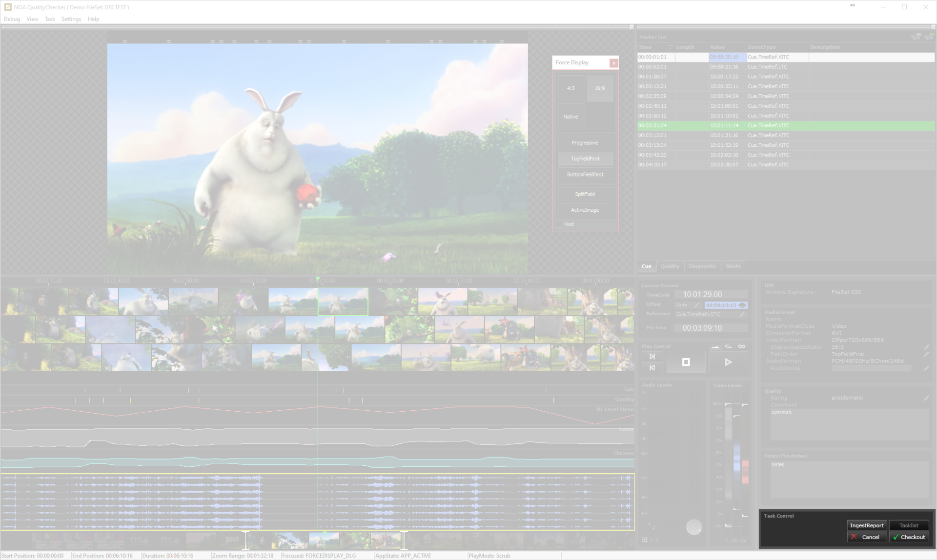Click first marker list header icon
Viewport: 937px width, 560px height.
coord(916,37)
